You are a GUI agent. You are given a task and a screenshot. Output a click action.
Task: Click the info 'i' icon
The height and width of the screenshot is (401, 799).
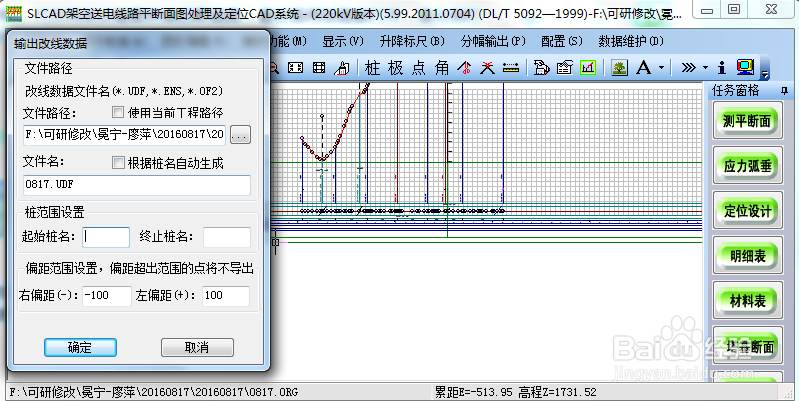pyautogui.click(x=722, y=67)
